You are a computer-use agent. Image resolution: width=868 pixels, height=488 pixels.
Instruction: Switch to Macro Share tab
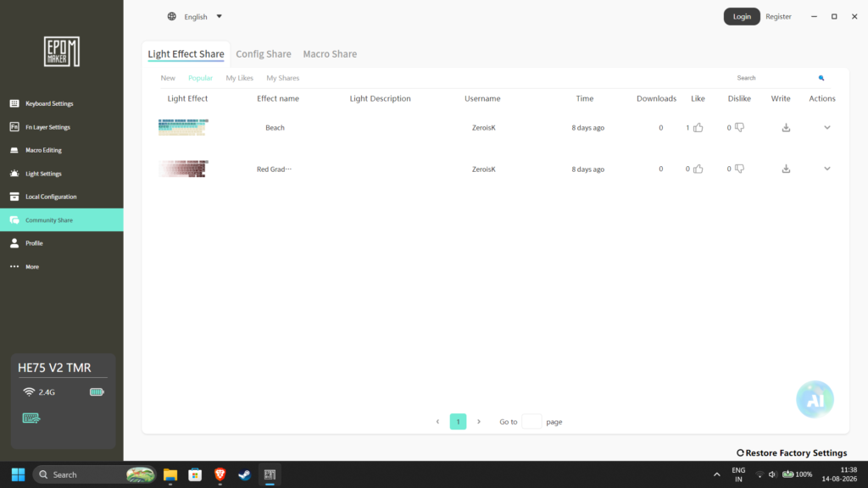(x=330, y=53)
